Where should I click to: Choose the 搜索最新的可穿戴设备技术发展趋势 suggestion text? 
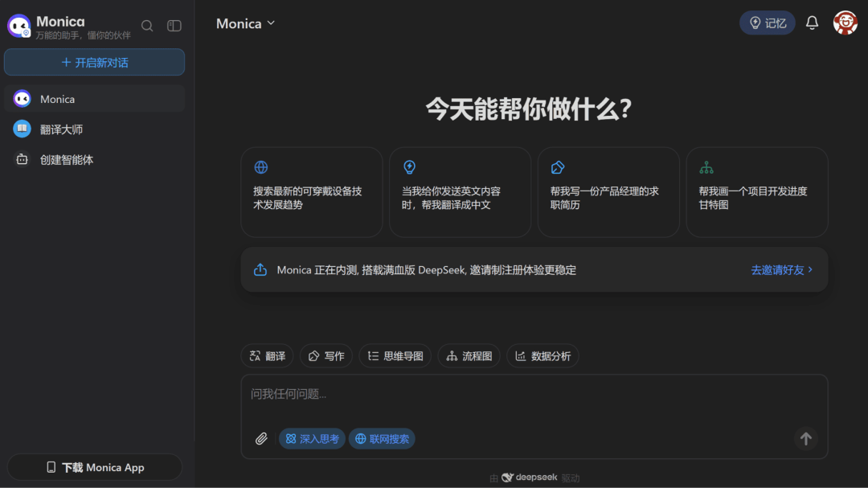[x=307, y=198]
